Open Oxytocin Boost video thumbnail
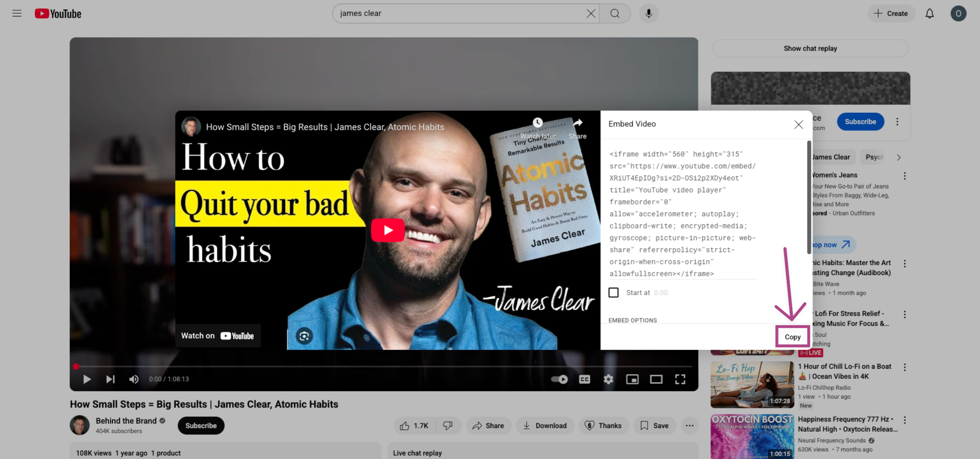 [752, 436]
